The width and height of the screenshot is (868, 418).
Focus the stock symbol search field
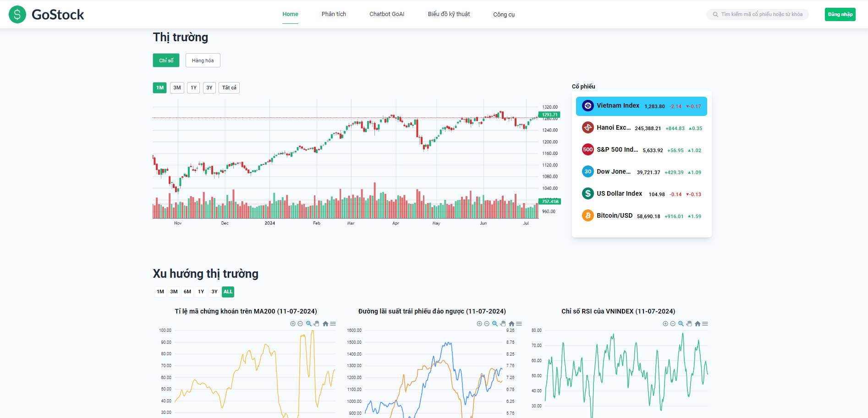click(x=758, y=15)
